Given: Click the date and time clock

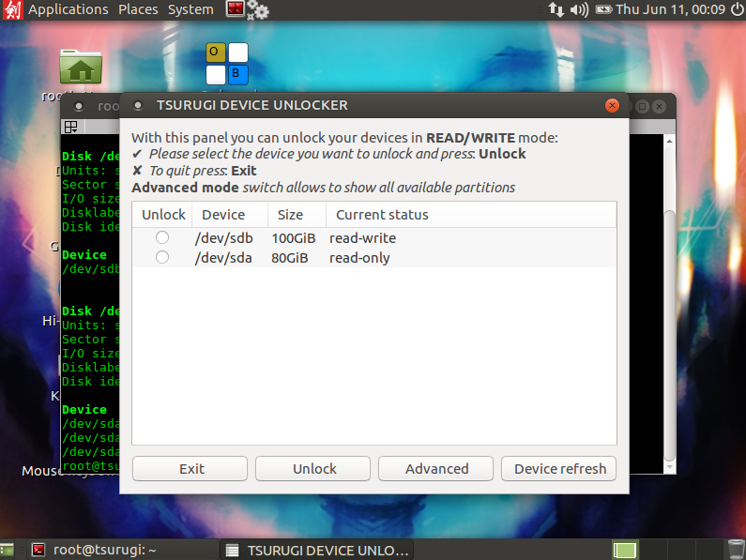Looking at the screenshot, I should [670, 9].
